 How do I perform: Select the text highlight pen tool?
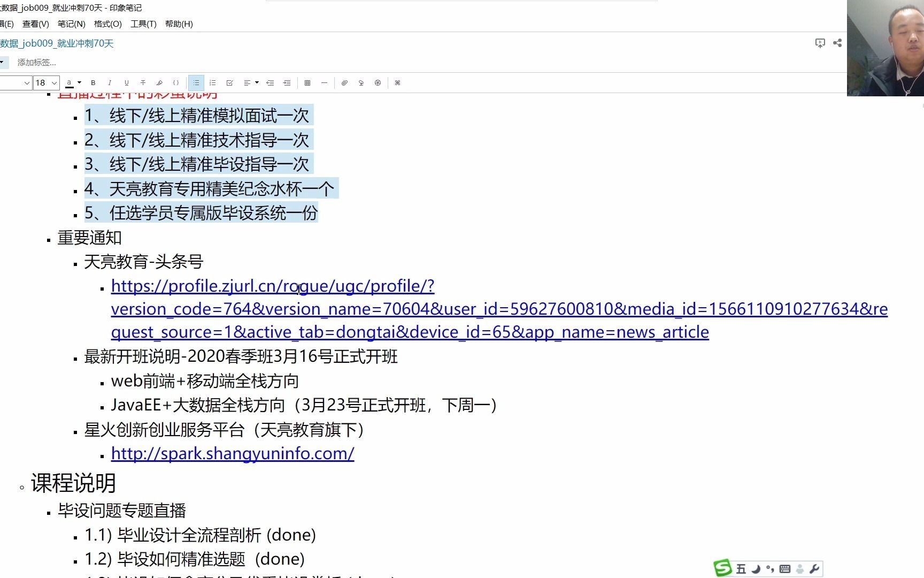pos(159,83)
